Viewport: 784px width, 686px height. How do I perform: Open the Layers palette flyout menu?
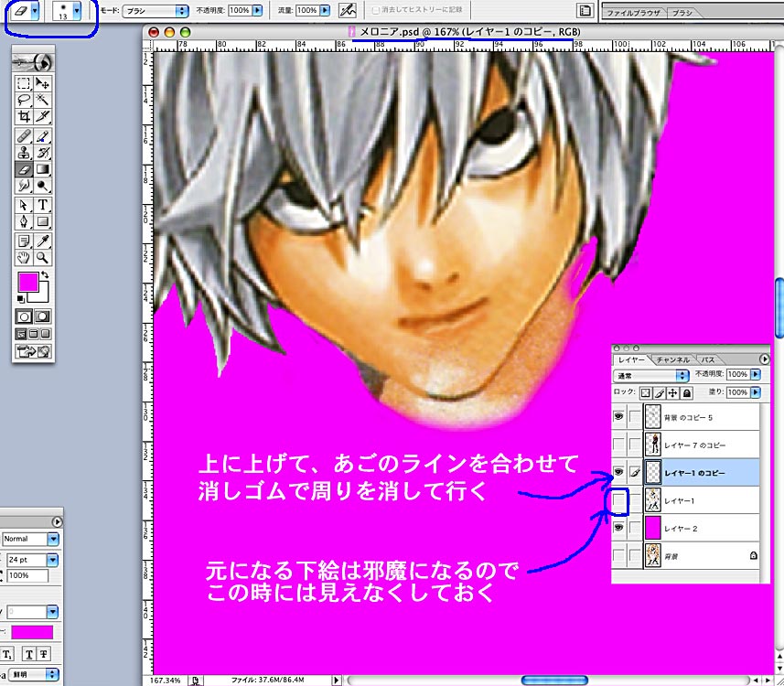(x=764, y=359)
